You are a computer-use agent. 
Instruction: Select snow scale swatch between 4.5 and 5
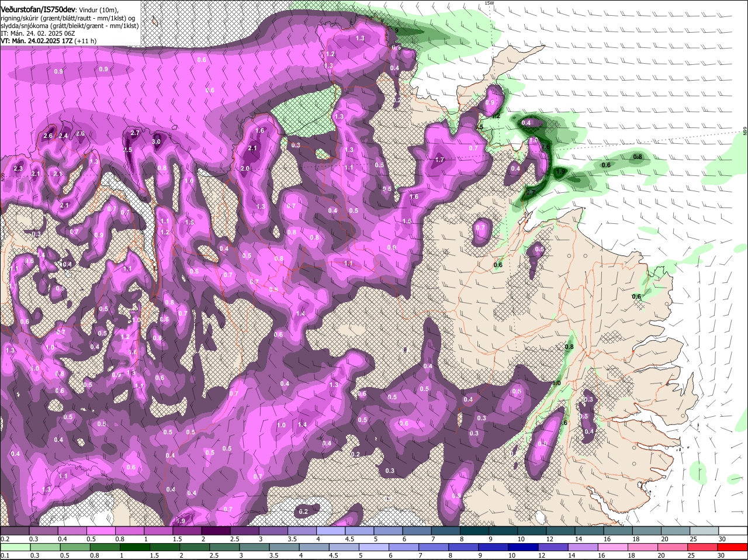point(359,530)
